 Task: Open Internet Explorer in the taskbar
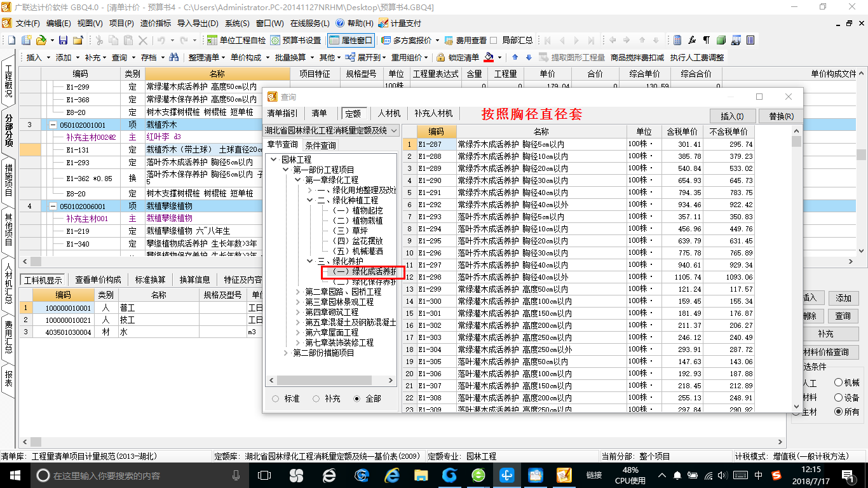(391, 475)
